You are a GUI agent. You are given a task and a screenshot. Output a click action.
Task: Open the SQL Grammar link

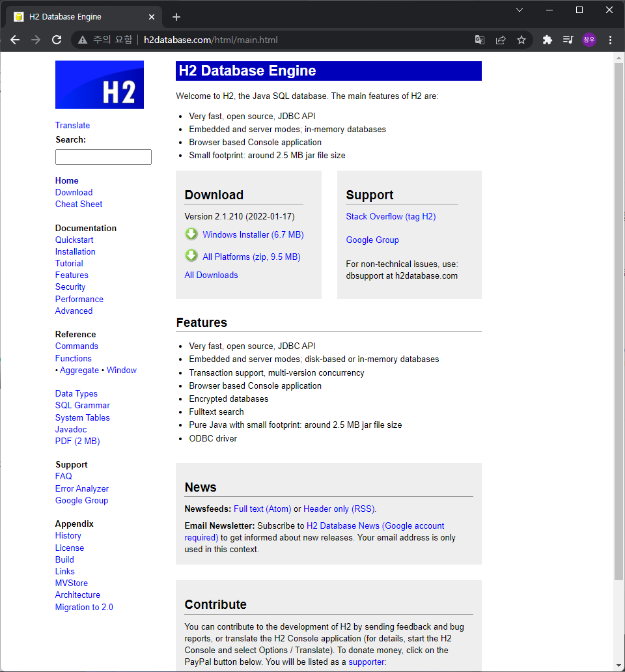tap(82, 406)
